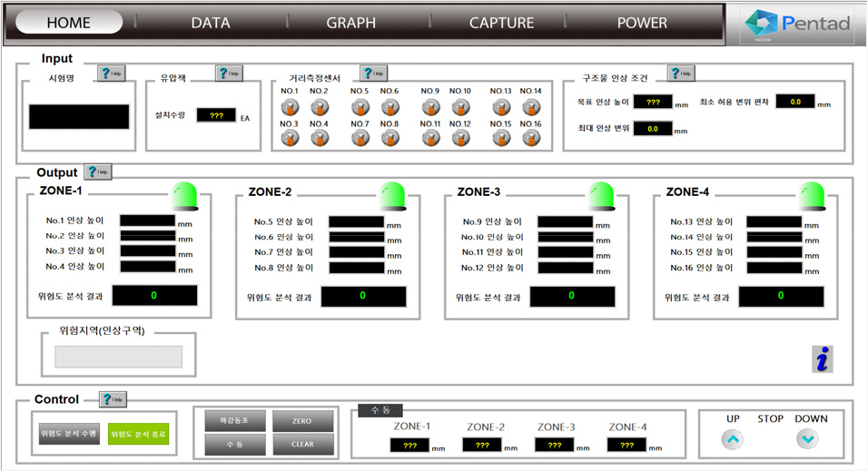This screenshot has width=868, height=471.
Task: Click the Output section help icon
Action: 98,172
